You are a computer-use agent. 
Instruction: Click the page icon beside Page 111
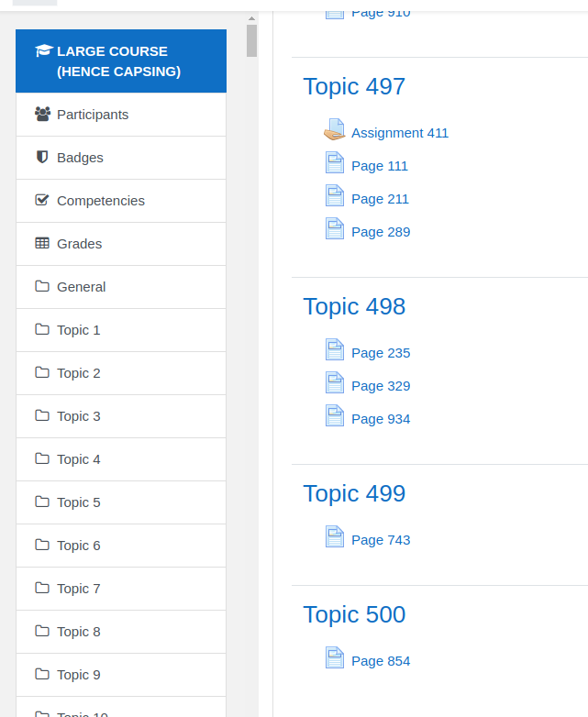click(x=335, y=163)
